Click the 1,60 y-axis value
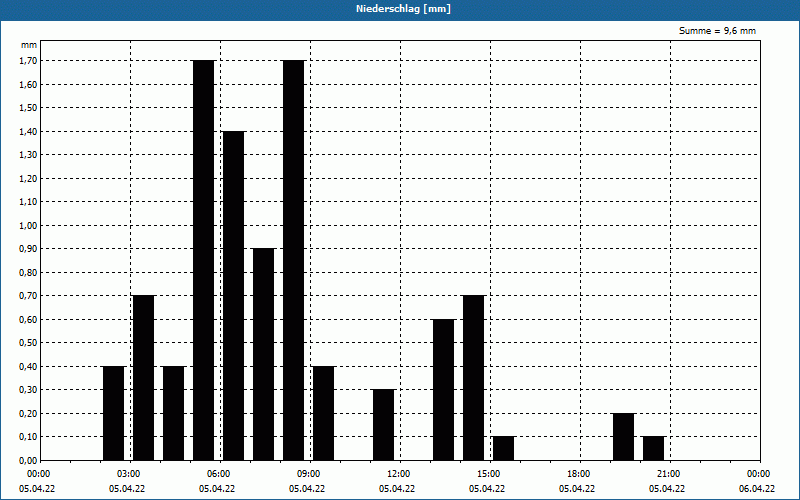Screen dimensions: 800x500 click(28, 84)
